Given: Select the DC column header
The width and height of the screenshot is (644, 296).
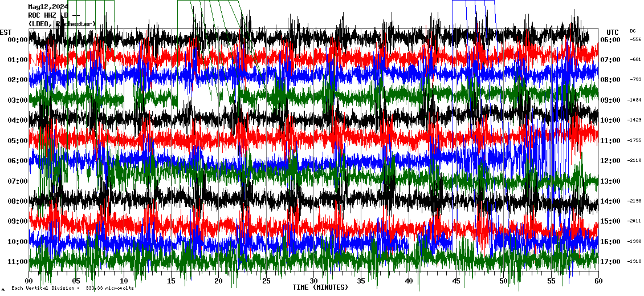Looking at the screenshot, I should tap(633, 31).
